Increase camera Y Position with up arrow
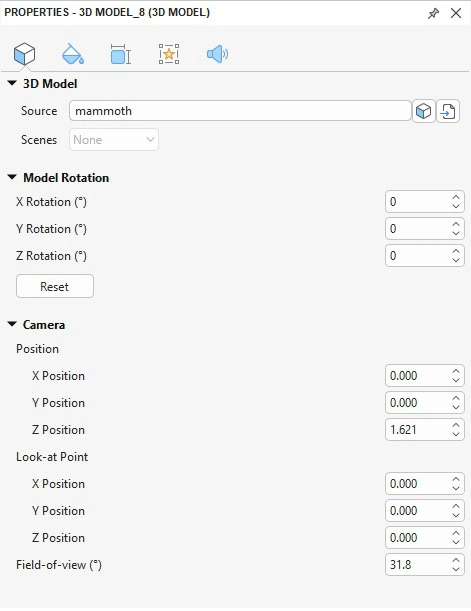The height and width of the screenshot is (611, 471). tap(456, 398)
